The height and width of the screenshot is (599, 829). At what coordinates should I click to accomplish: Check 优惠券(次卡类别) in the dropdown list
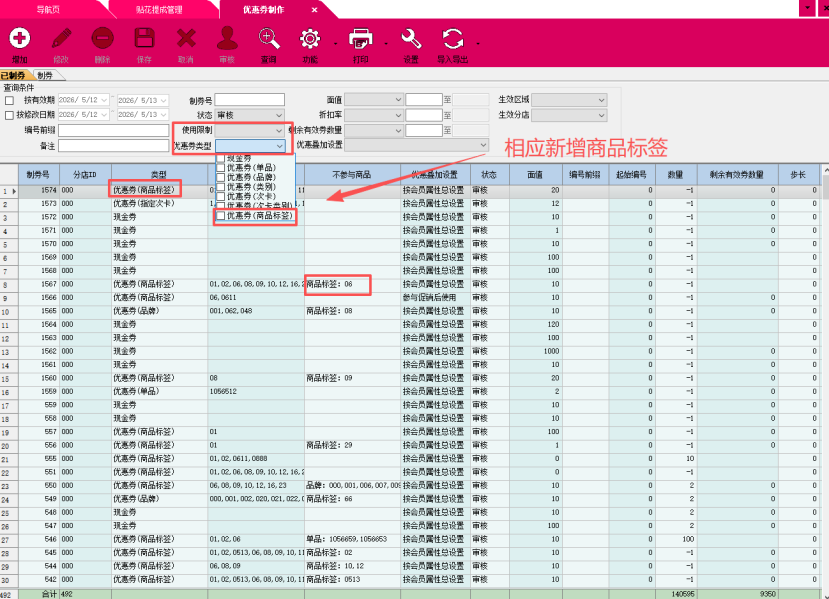point(221,205)
